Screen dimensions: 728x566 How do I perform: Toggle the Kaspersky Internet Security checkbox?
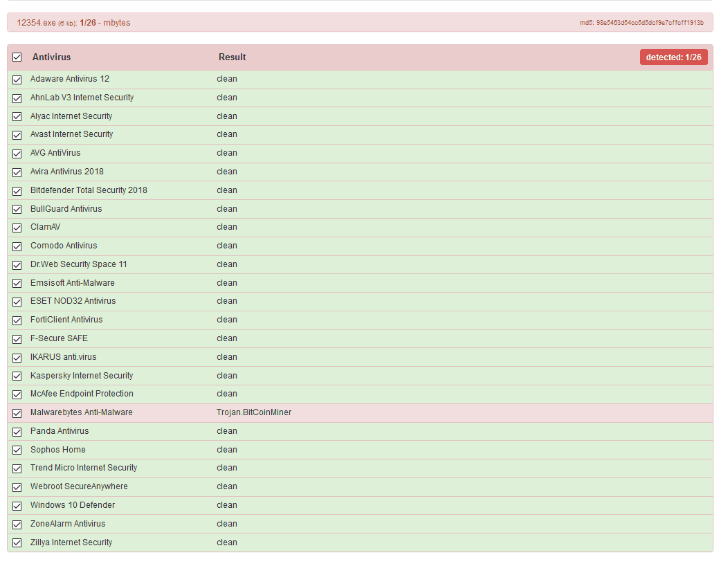coord(17,376)
